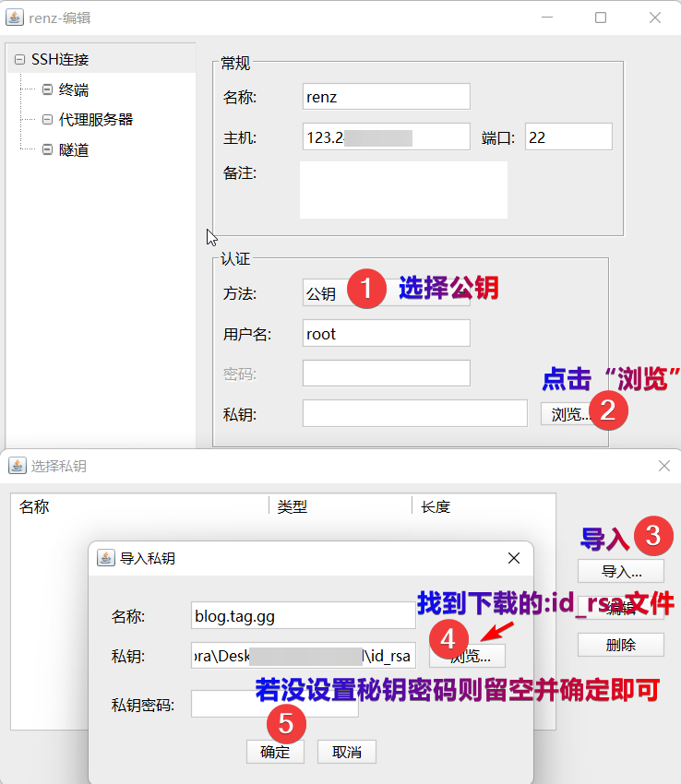Select 终端 in the settings tree
Screen dimensions: 681x784
pyautogui.click(x=74, y=90)
